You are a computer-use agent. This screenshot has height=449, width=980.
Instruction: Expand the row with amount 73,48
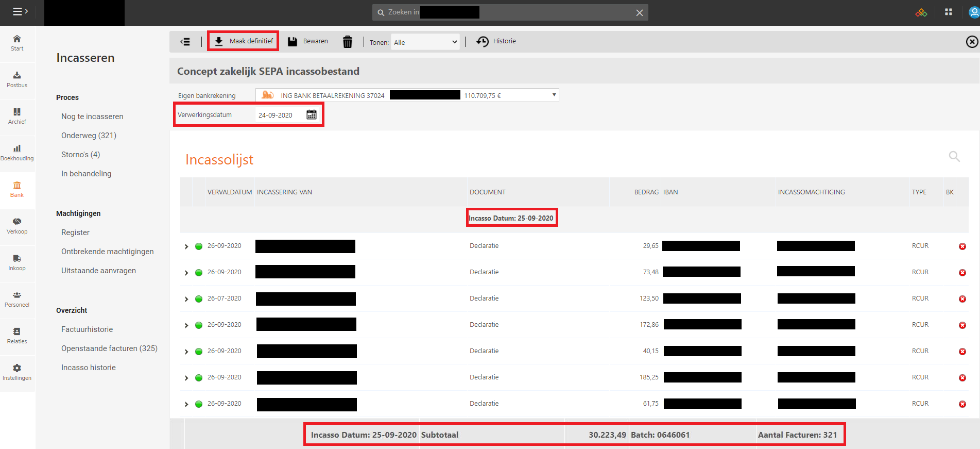(186, 273)
